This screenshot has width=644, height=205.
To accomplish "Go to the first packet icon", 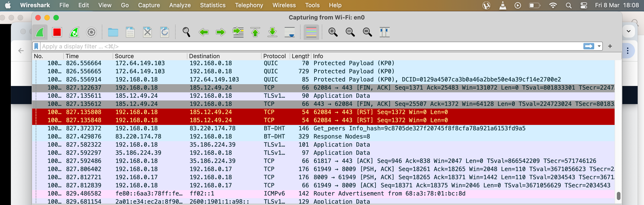I will [x=255, y=32].
